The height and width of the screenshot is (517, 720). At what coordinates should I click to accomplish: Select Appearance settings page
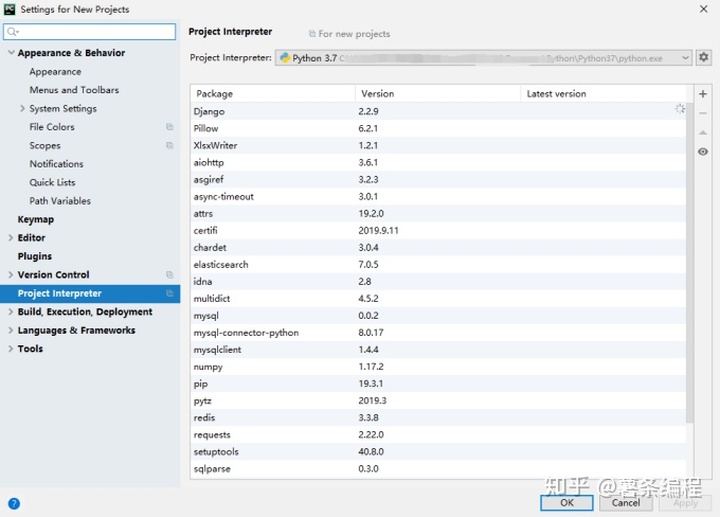55,72
